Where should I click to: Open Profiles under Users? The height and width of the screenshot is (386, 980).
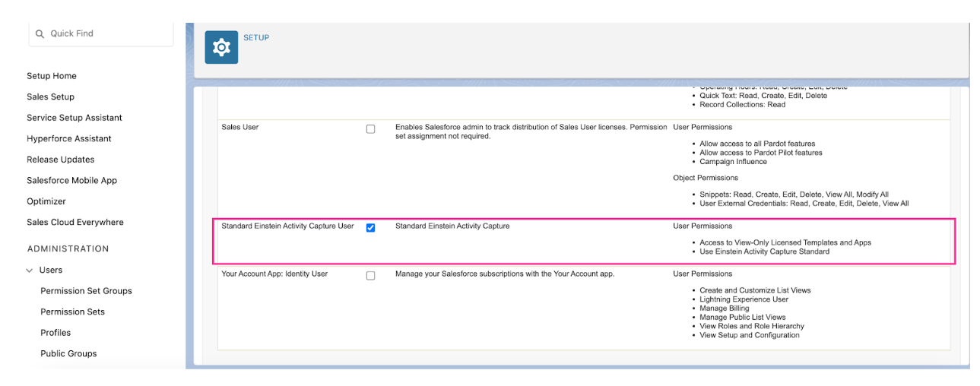coord(56,333)
